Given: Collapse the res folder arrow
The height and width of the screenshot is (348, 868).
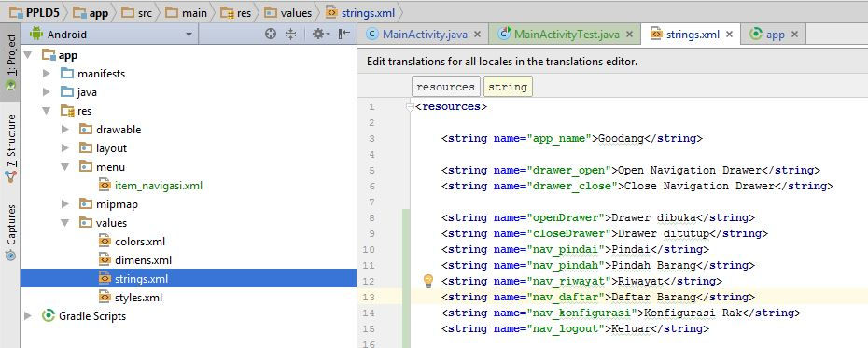Looking at the screenshot, I should point(47,111).
